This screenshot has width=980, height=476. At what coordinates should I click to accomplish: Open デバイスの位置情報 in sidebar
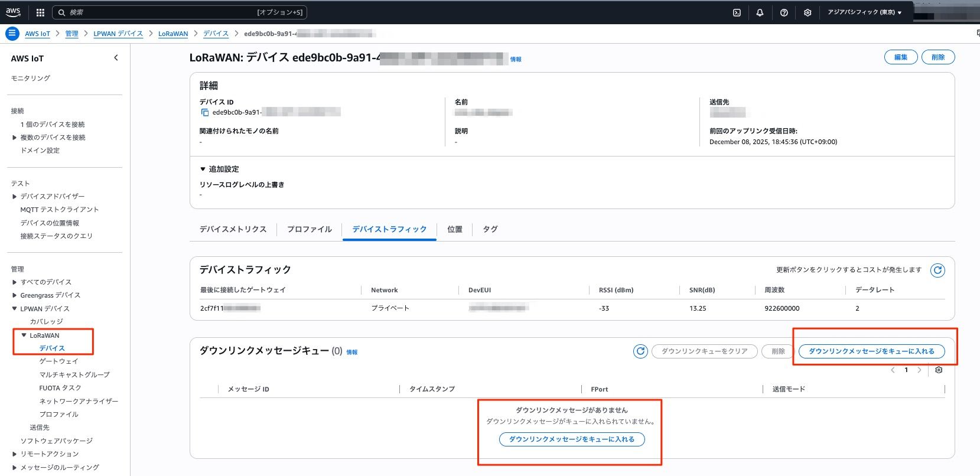50,223
